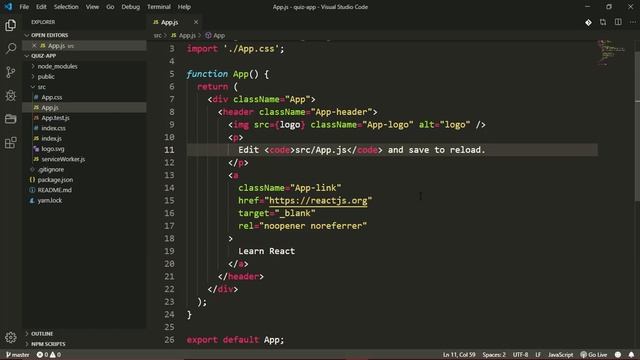The height and width of the screenshot is (360, 640).
Task: Click the App symbol breadcrumb
Action: (215, 36)
